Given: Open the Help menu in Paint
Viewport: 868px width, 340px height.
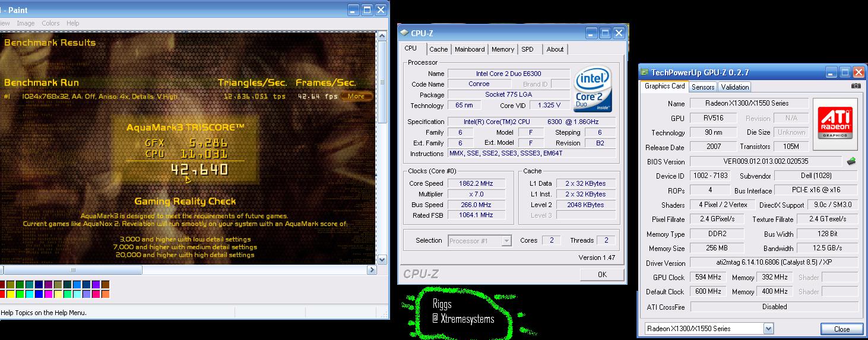Looking at the screenshot, I should coord(72,23).
